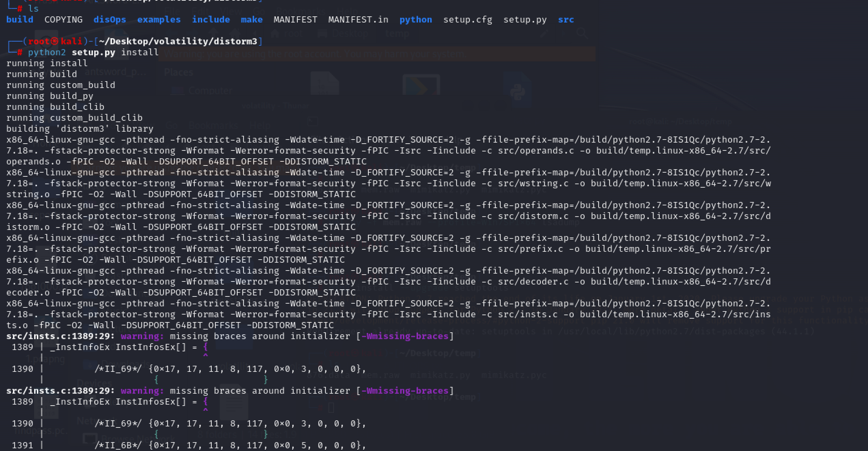868x451 pixels.
Task: Click the blue 'python' directory in ls output
Action: tap(416, 20)
